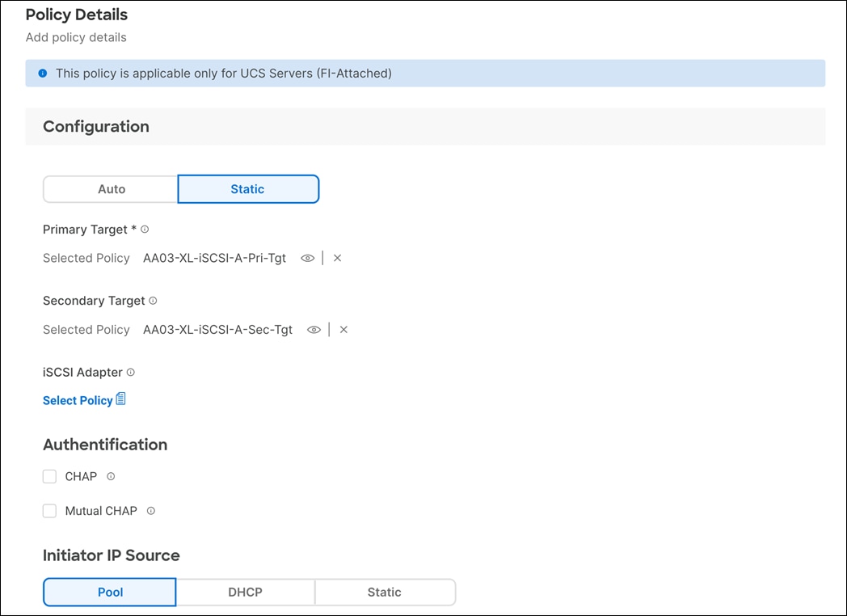
Task: Click the info icon next to Mutual CHAP
Action: tap(150, 510)
